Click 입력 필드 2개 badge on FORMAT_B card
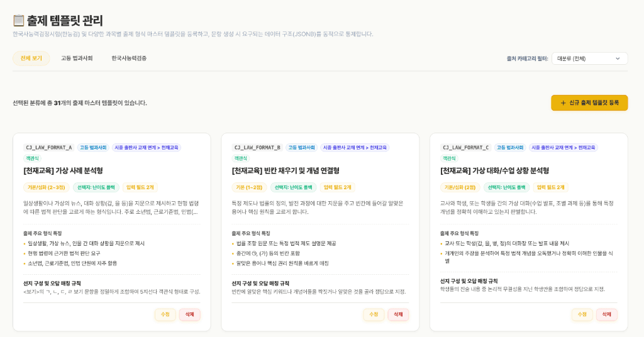 [x=338, y=187]
